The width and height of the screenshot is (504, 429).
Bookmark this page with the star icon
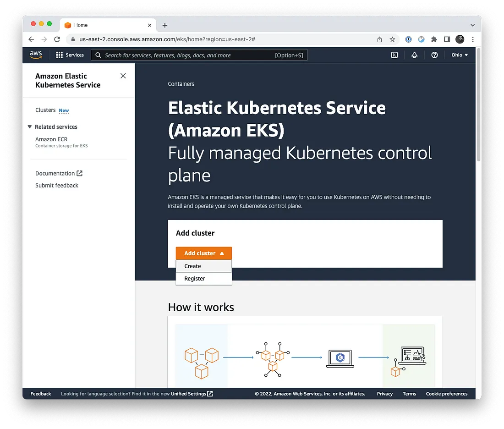tap(392, 39)
